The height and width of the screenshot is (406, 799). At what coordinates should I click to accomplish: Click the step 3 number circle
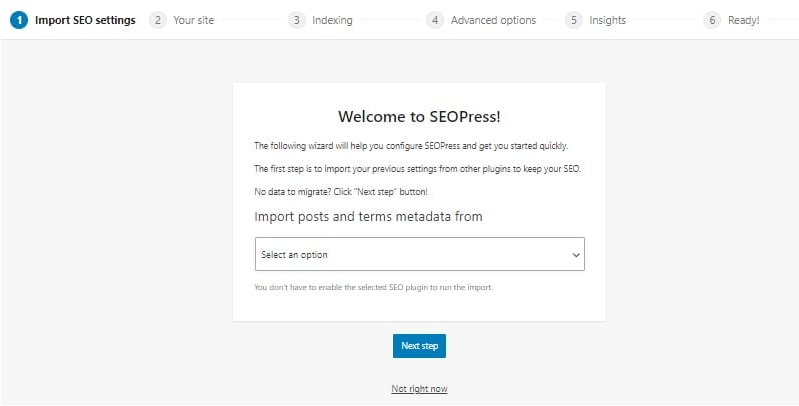coord(297,20)
